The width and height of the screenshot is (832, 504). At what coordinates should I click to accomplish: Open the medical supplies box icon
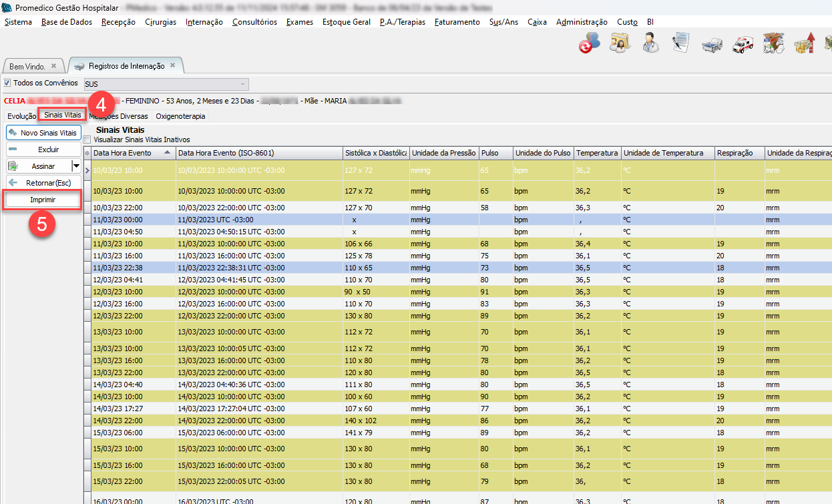773,43
